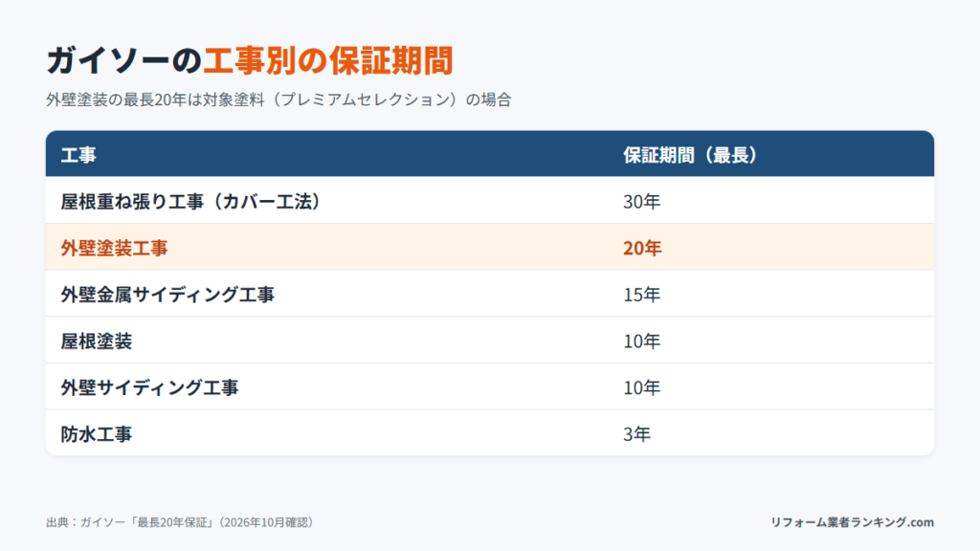Click the 3年 value
Viewport: 980px width, 551px height.
636,433
